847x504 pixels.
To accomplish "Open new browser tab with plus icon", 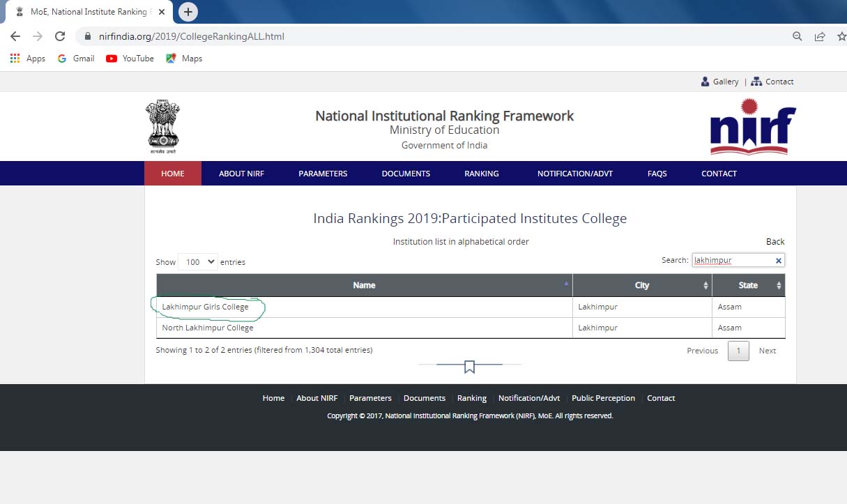I will 188,12.
